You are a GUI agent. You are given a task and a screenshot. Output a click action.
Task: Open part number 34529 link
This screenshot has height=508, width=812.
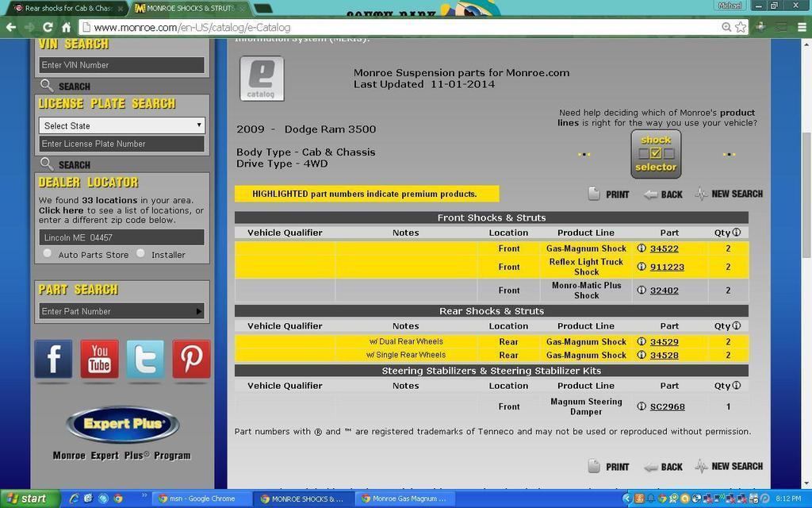(x=664, y=342)
